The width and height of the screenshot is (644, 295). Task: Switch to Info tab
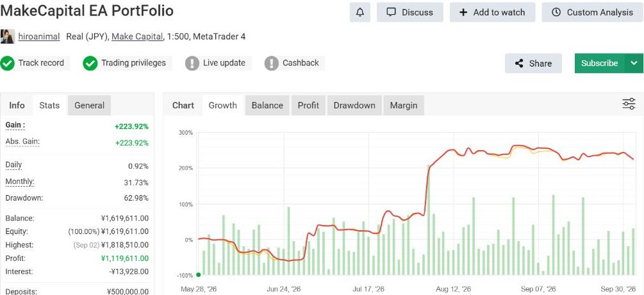(x=17, y=105)
